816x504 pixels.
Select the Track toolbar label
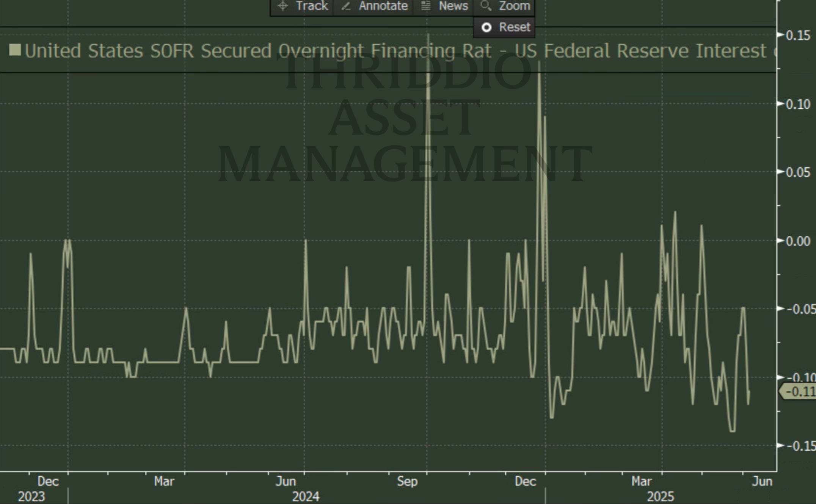312,6
